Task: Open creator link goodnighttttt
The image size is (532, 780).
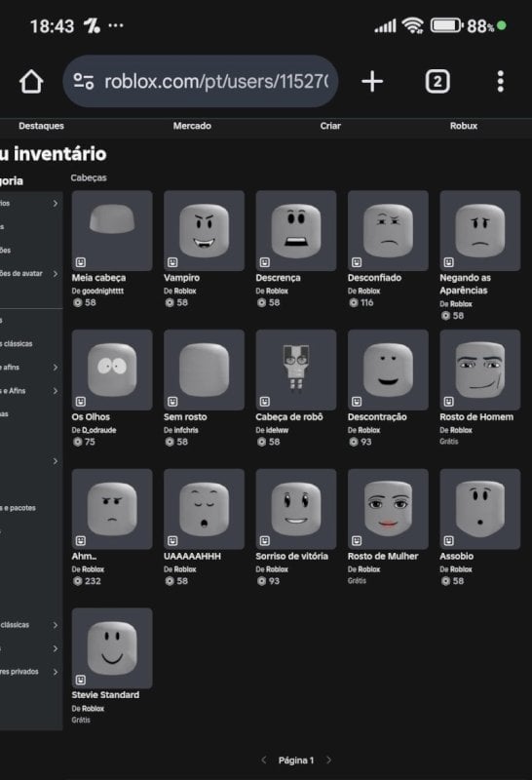Action: point(102,291)
